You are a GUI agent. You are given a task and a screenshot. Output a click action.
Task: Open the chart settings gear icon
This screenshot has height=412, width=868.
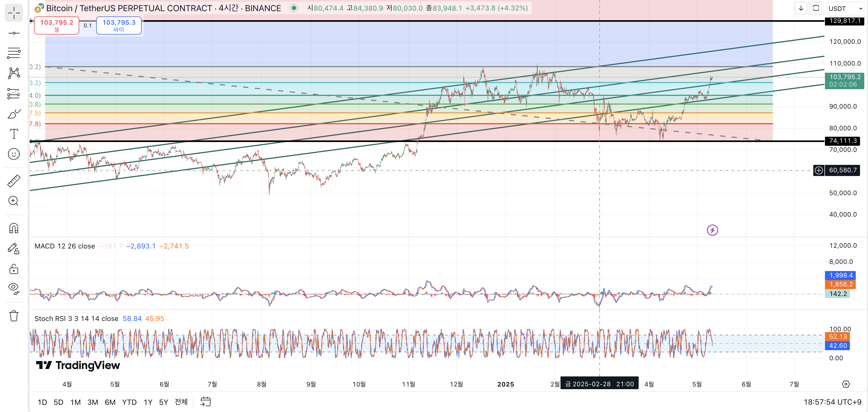pyautogui.click(x=846, y=384)
